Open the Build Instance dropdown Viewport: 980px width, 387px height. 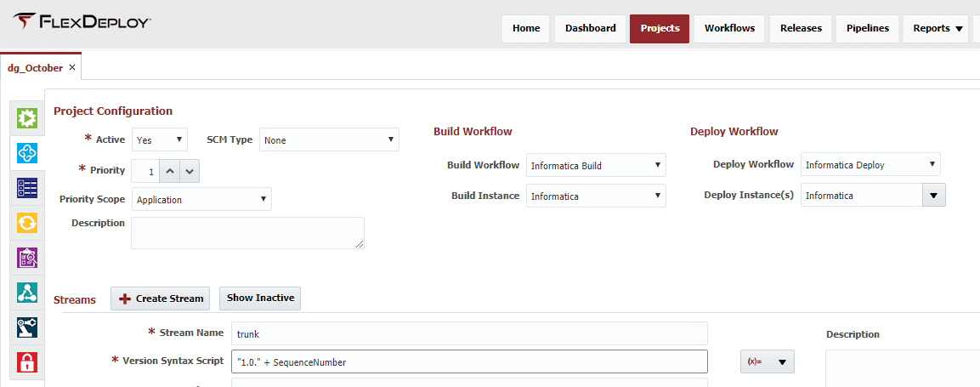[597, 196]
